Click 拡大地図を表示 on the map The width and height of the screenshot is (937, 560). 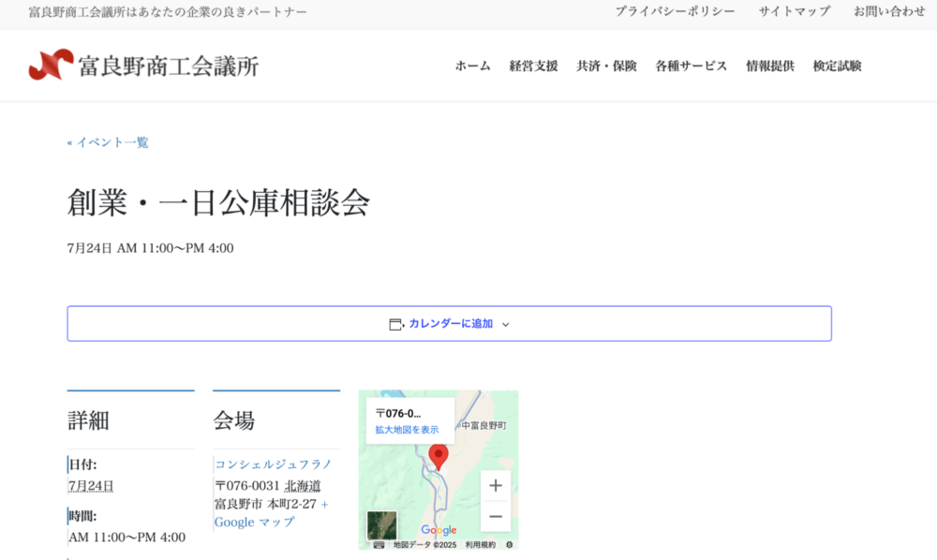407,430
